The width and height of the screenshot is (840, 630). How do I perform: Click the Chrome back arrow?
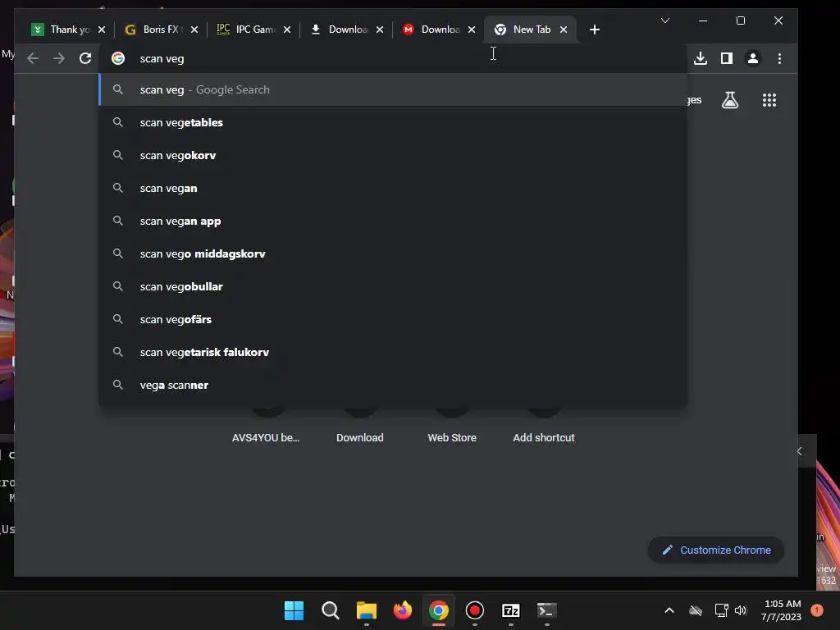click(x=33, y=58)
